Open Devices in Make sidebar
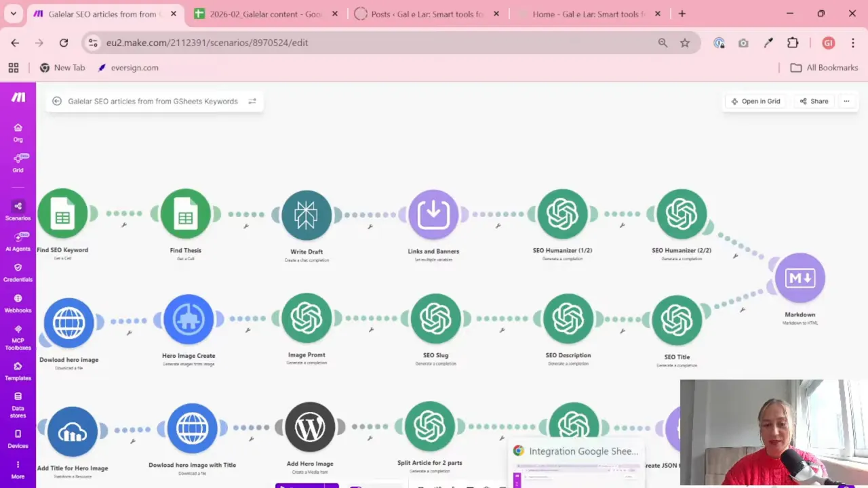The width and height of the screenshot is (868, 488). pyautogui.click(x=18, y=439)
